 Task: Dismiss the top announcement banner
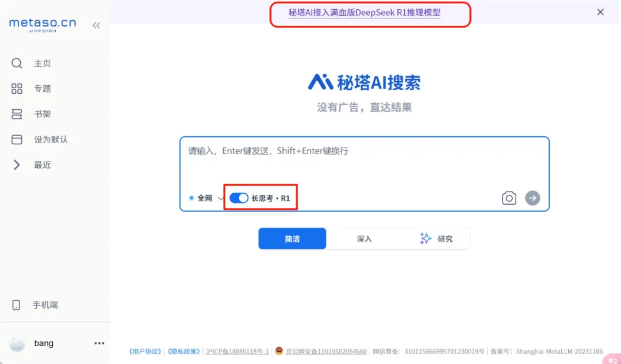pos(600,12)
